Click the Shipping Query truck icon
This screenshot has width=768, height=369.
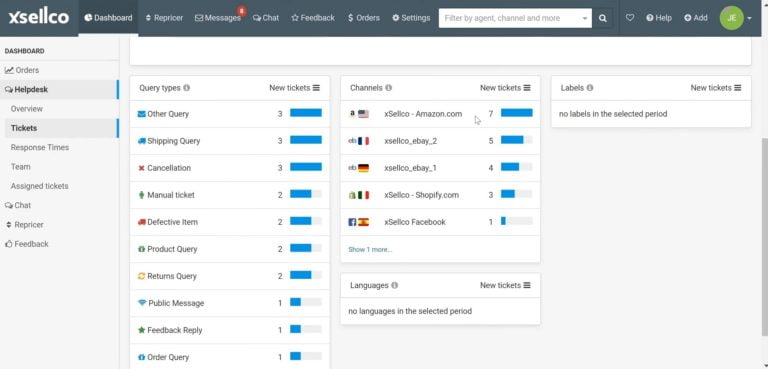[142, 141]
